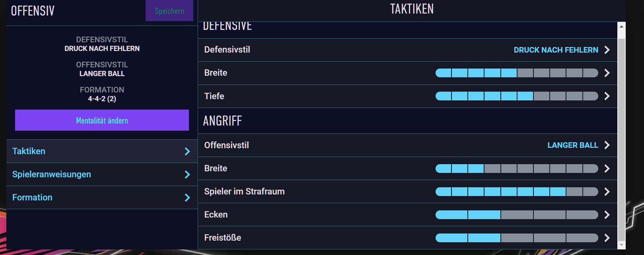Click chevron arrow next to Taktiken
This screenshot has width=644, height=255.
(187, 151)
